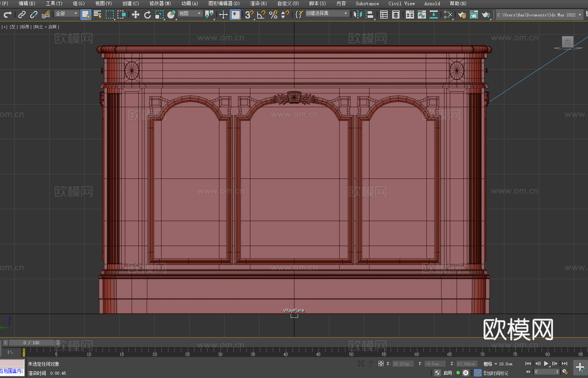Open the 创建选择集 dropdown
Image resolution: width=588 pixels, height=378 pixels.
pyautogui.click(x=327, y=13)
